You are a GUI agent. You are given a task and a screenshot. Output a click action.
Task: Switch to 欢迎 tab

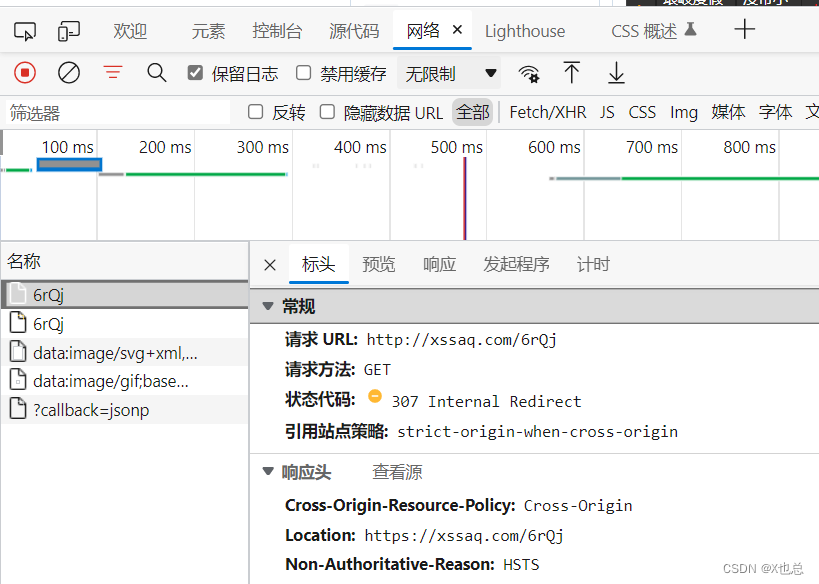coord(130,31)
